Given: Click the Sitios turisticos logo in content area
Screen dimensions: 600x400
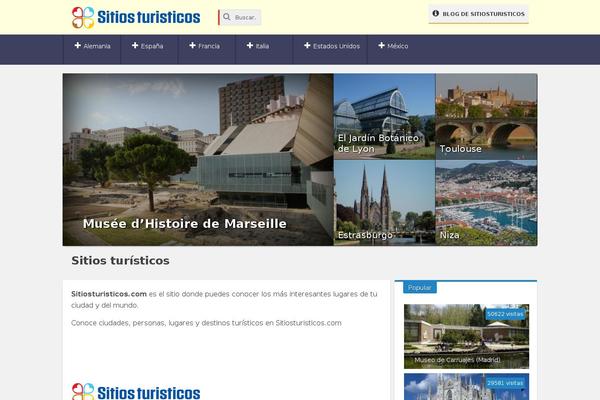Looking at the screenshot, I should [x=136, y=391].
